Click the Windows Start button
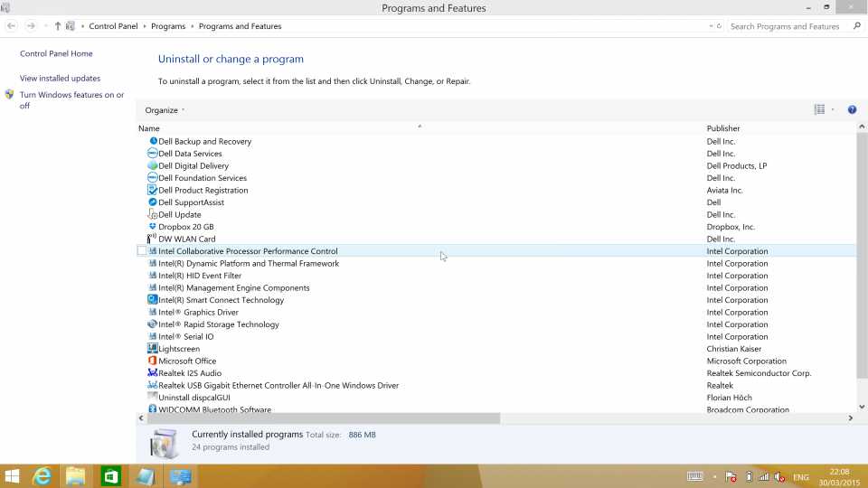The image size is (868, 488). [12, 476]
